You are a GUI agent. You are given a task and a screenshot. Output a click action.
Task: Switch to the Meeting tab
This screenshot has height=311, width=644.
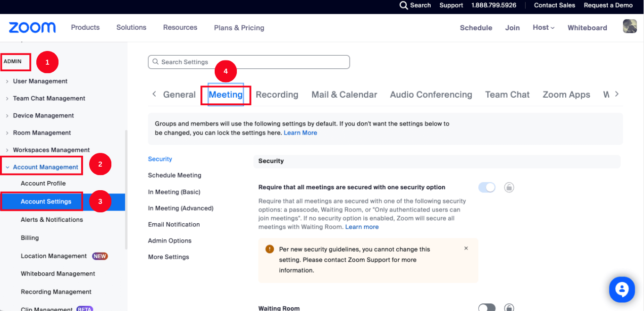click(x=226, y=94)
